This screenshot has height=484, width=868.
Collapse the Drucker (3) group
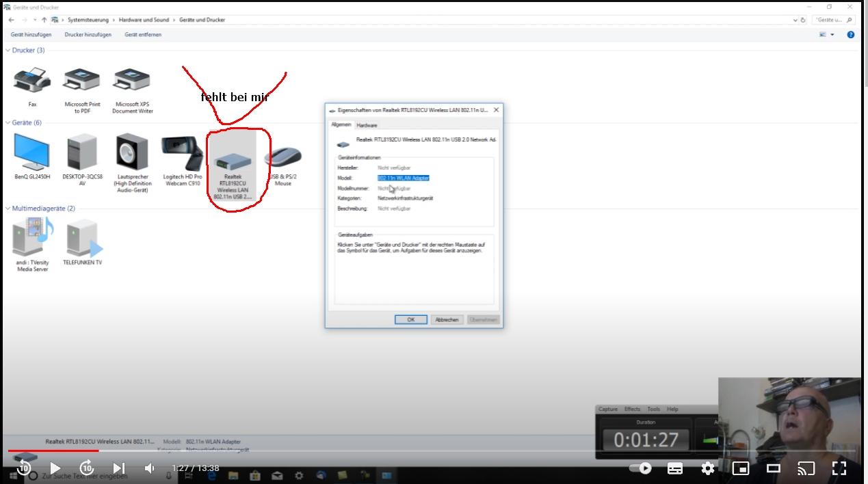(x=8, y=50)
